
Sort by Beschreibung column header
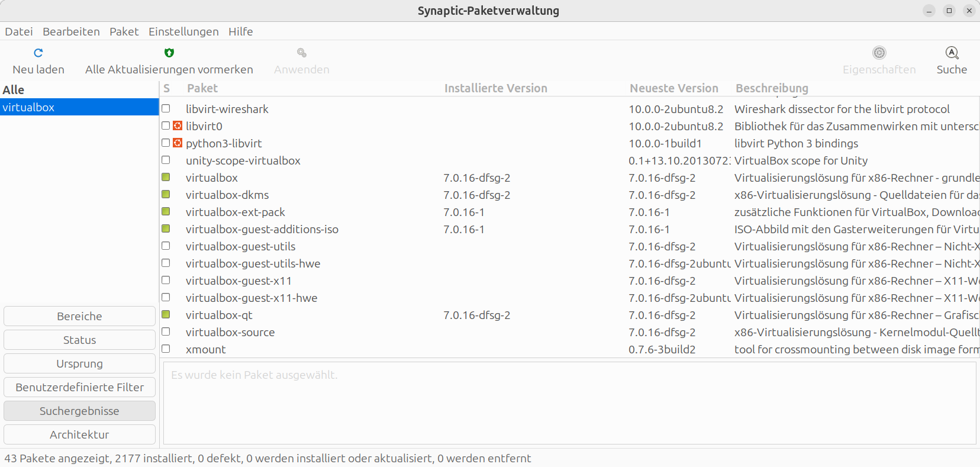[772, 88]
